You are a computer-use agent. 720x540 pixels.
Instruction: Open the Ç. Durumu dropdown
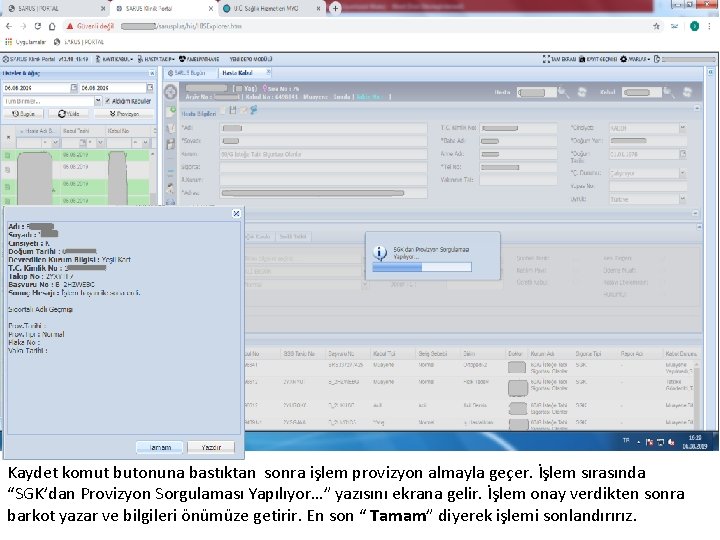coord(682,173)
